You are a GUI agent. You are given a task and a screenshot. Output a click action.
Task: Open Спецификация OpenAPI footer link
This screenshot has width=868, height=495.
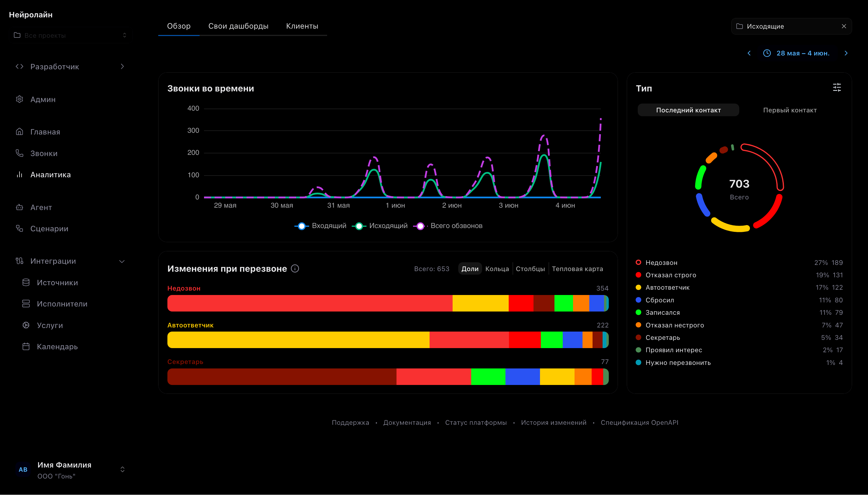click(639, 423)
